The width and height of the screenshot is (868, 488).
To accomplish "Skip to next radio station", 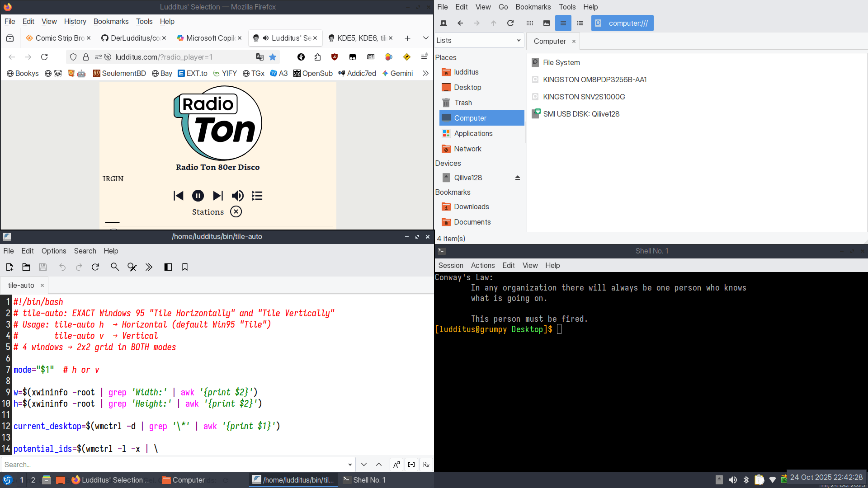I will click(x=218, y=196).
